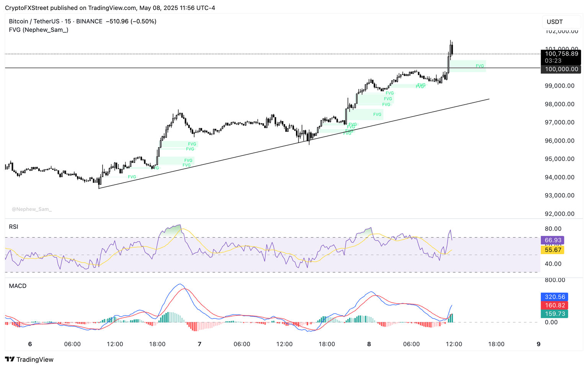Select the MACD pane title
588x368 pixels.
(x=17, y=286)
